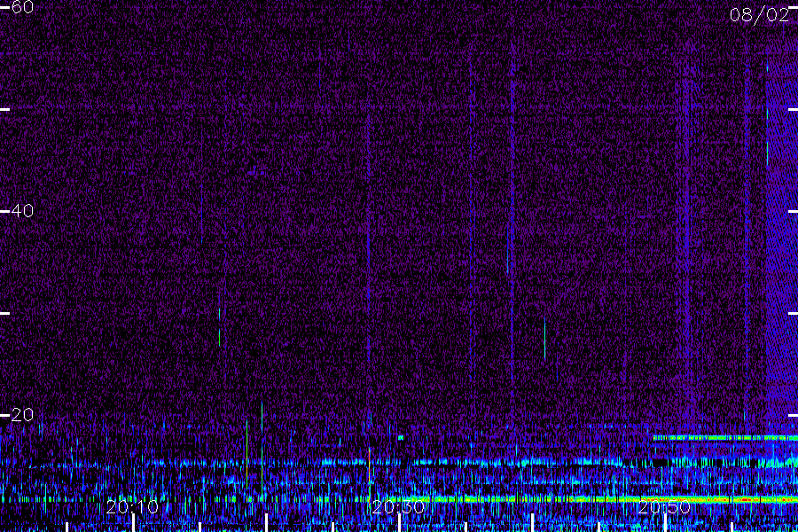Click the 20:50 time label
The image size is (798, 532).
664,507
